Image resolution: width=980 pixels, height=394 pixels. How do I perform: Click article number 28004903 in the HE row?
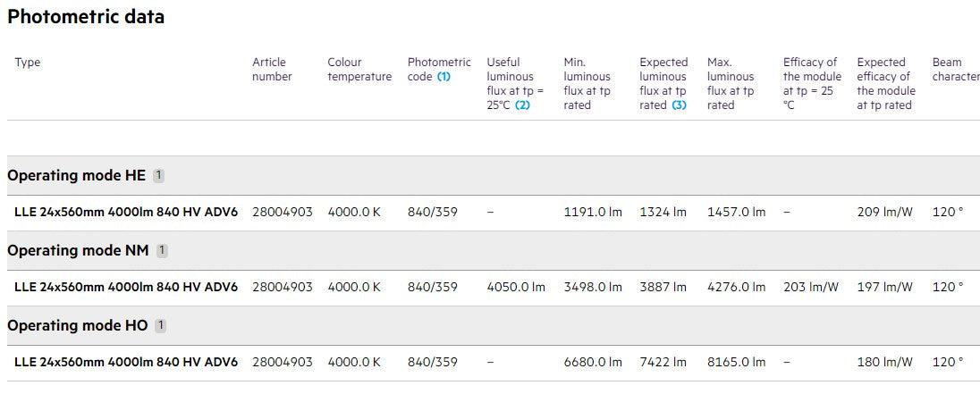tap(283, 213)
